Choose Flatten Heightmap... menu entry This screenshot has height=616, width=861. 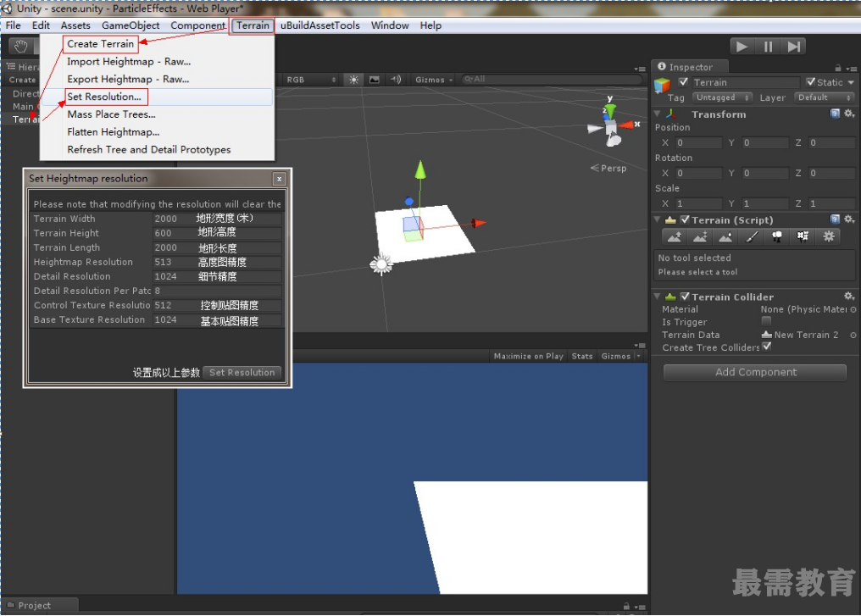point(113,132)
